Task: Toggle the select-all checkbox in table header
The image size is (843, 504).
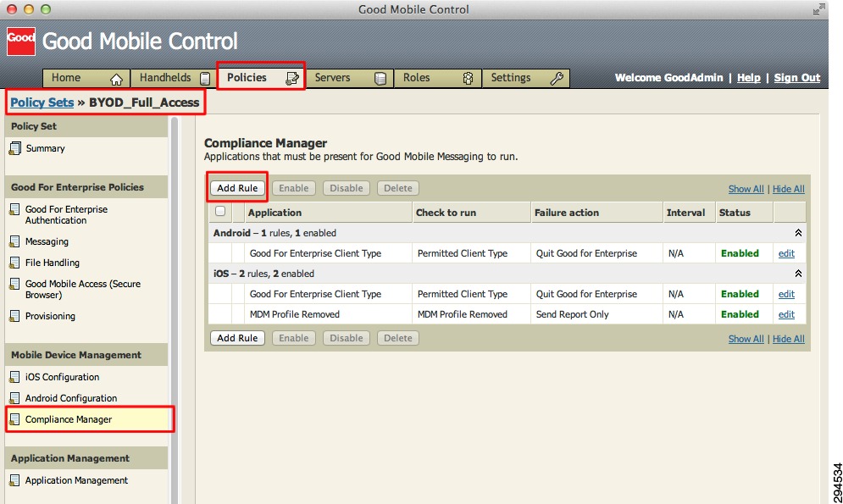Action: point(220,211)
